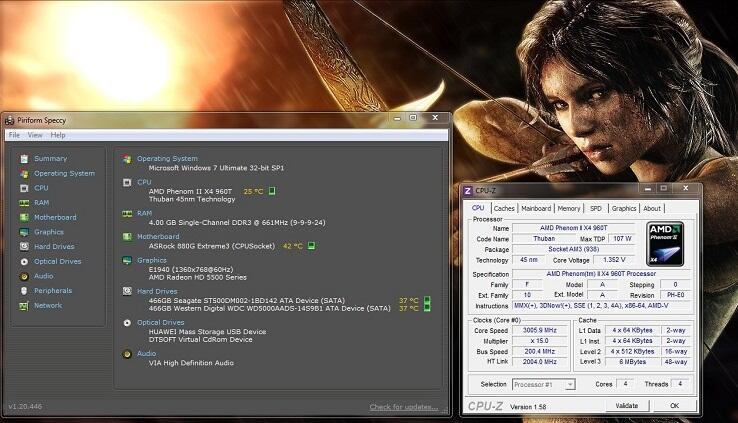Click the CPU chip icon in sidebar
Image resolution: width=738 pixels, height=423 pixels.
tap(24, 188)
